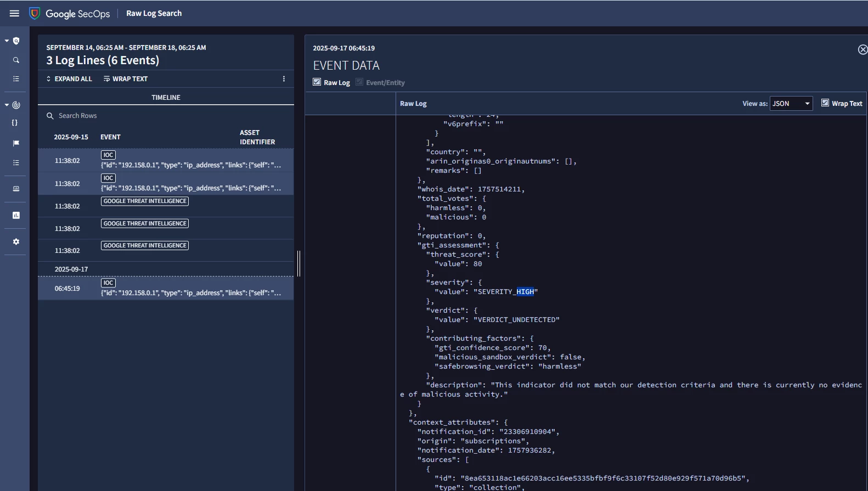Click Expand All in log lines panel
The height and width of the screenshot is (491, 868).
point(69,79)
